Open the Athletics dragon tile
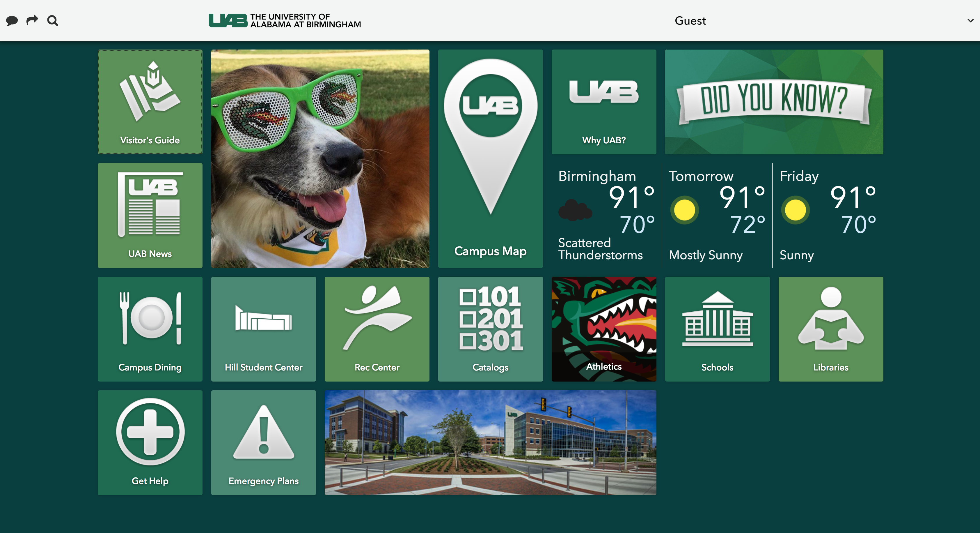The width and height of the screenshot is (980, 533). coord(604,329)
